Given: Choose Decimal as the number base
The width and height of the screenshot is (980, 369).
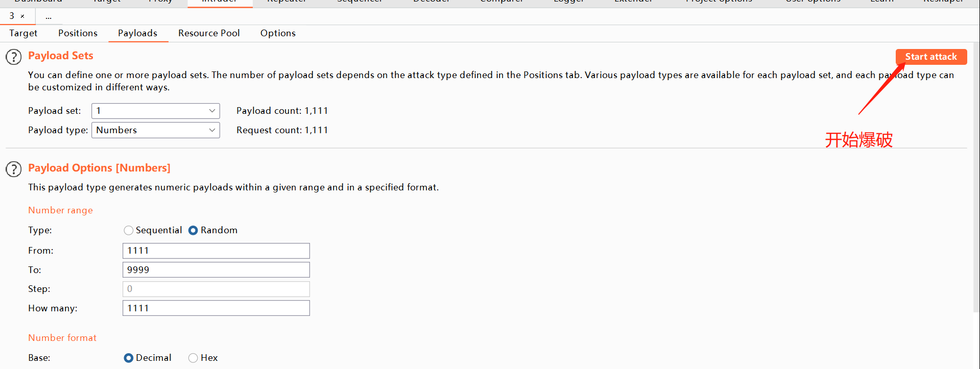Looking at the screenshot, I should point(128,358).
